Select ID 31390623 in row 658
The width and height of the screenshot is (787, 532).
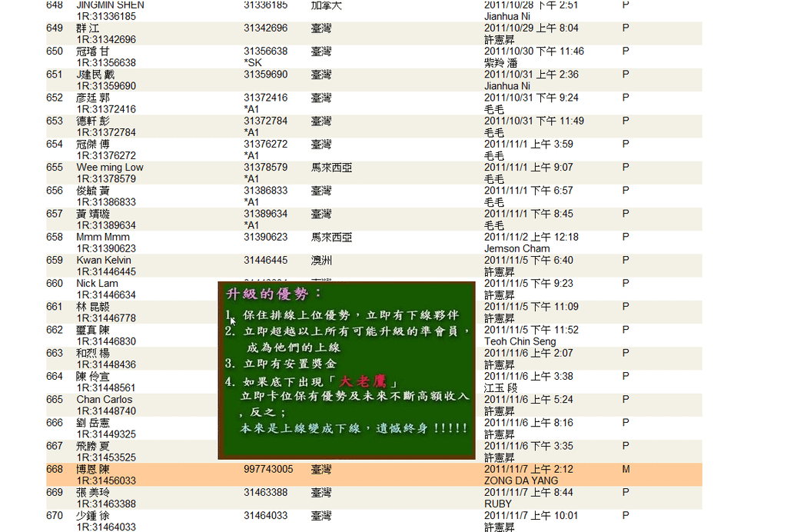point(265,237)
